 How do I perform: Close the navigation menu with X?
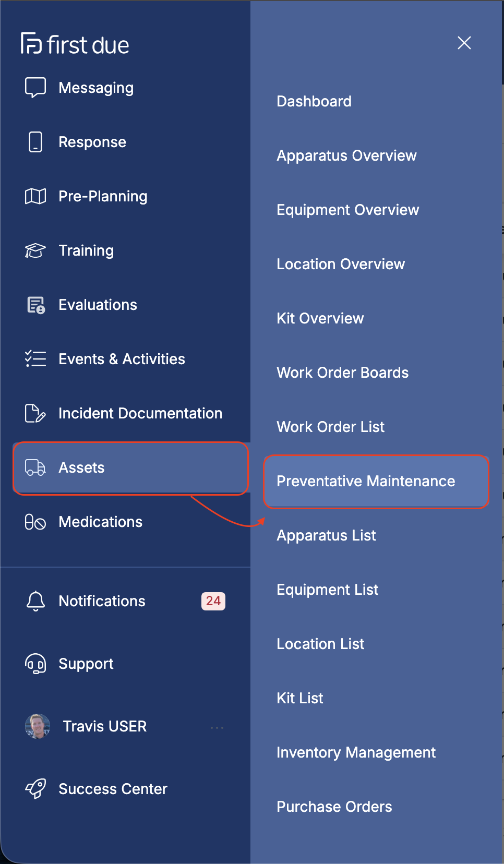tap(464, 43)
